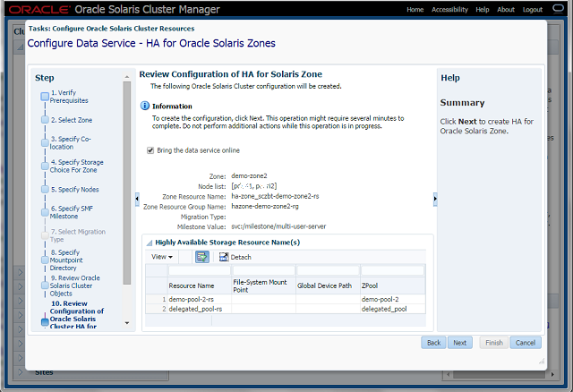
Task: Open Accessibility in the top navigation
Action: click(x=449, y=10)
